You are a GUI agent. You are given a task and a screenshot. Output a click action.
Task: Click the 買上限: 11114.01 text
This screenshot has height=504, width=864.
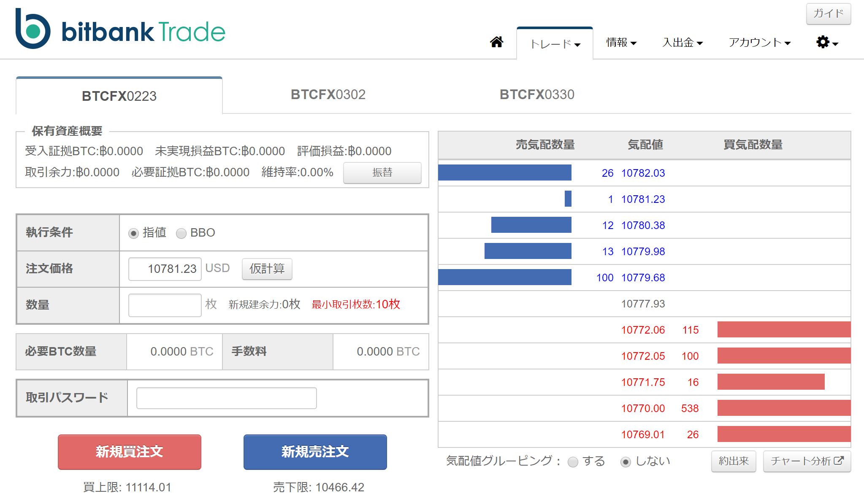click(127, 488)
